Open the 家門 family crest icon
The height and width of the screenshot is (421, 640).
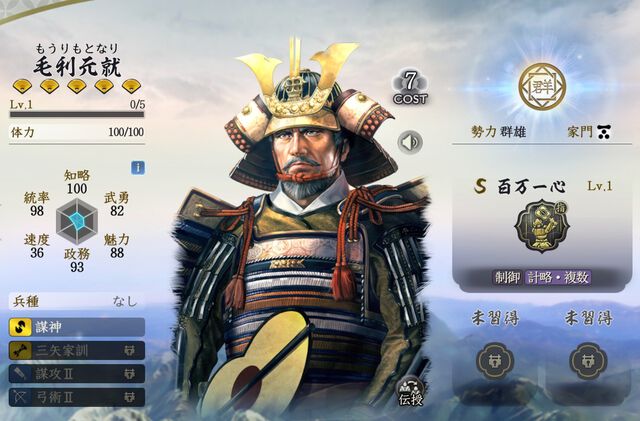604,132
